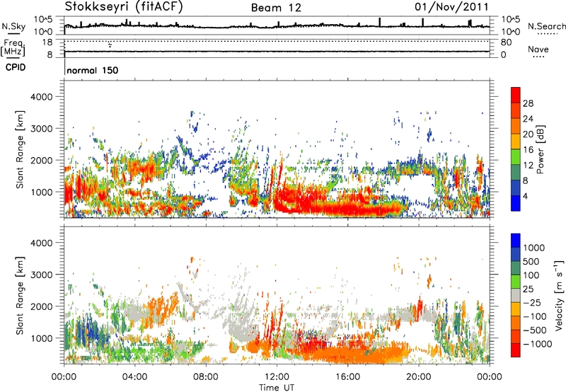Select the Beam 12 heading
The image size is (566, 392).
point(276,8)
